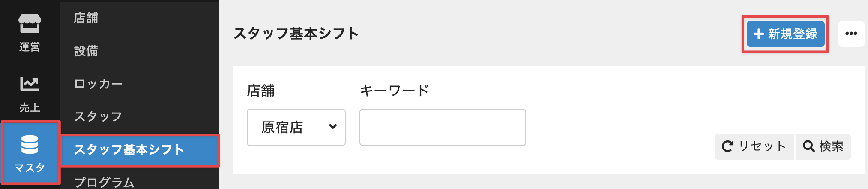This screenshot has height=189, width=868.
Task: Click the 検索 magnifying glass icon
Action: (x=808, y=146)
